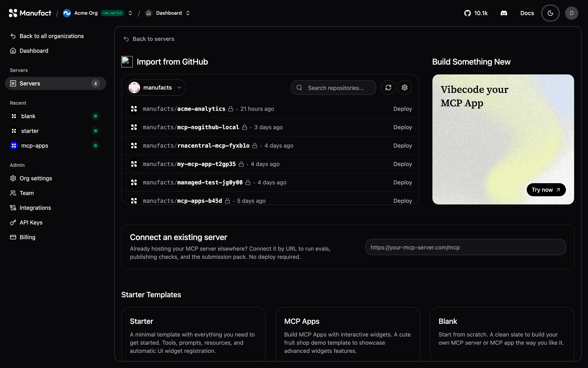
Task: Expand Acme Org organization switcher
Action: click(x=130, y=13)
